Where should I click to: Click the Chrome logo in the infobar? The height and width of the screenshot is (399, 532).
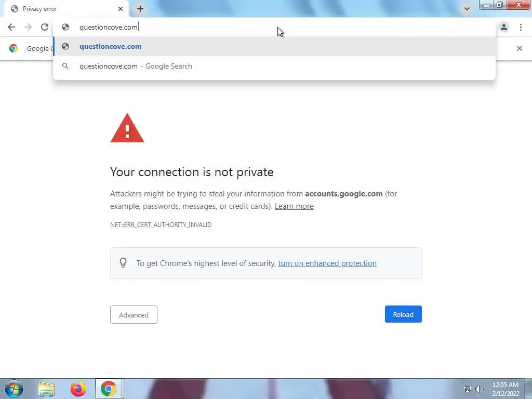14,48
